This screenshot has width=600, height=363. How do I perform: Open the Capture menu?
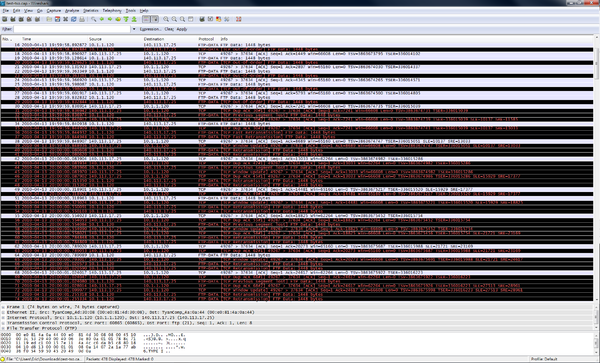tap(54, 11)
